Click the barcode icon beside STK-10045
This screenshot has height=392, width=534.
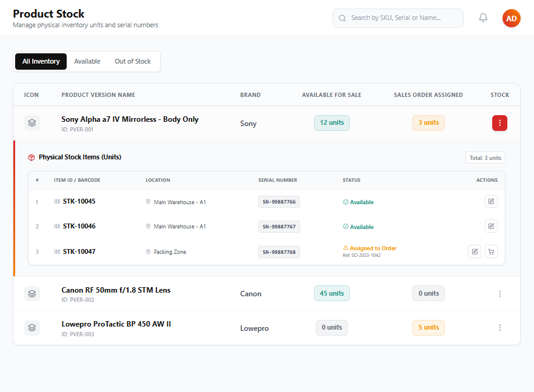coord(57,201)
